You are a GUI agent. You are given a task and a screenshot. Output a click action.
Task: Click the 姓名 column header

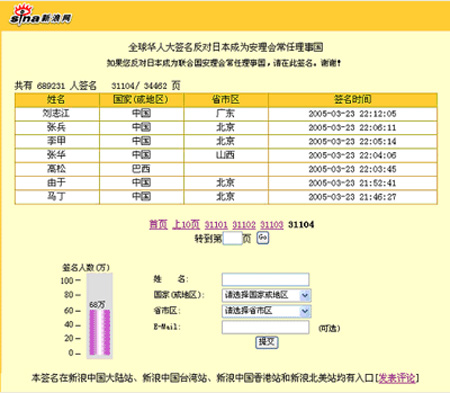click(57, 100)
